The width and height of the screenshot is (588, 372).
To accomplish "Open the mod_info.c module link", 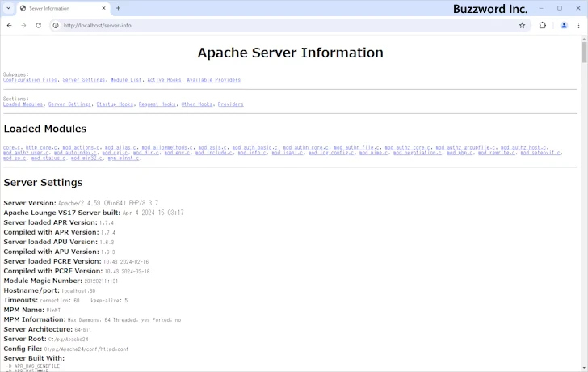I will 252,153.
